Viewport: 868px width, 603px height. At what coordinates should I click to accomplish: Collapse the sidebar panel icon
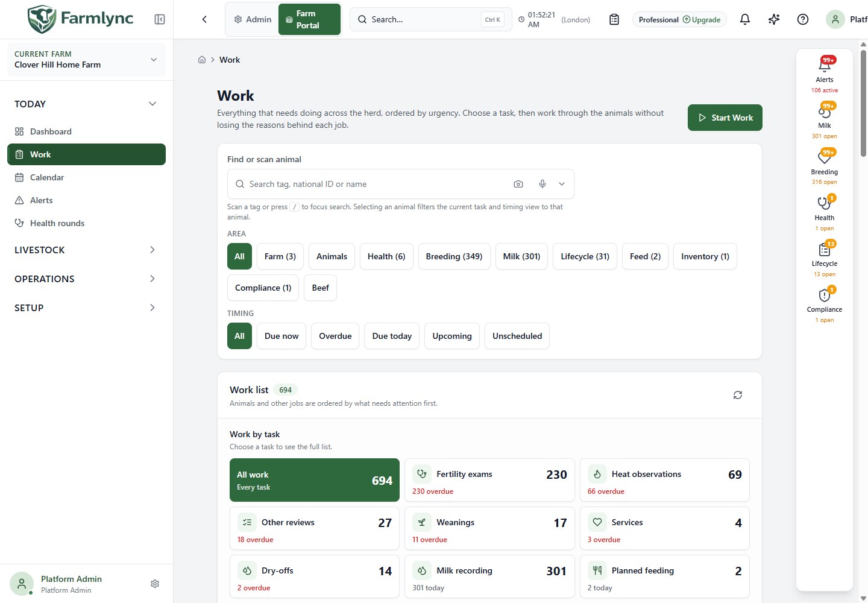coord(160,19)
